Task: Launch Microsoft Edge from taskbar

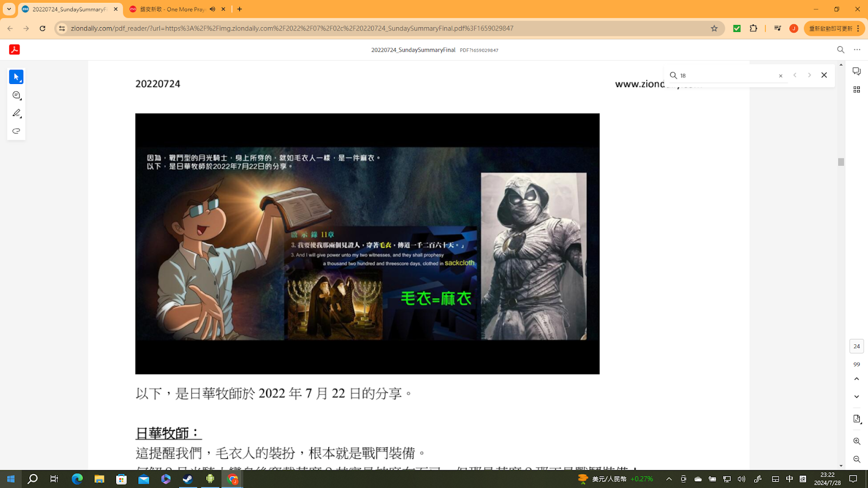Action: click(x=77, y=479)
